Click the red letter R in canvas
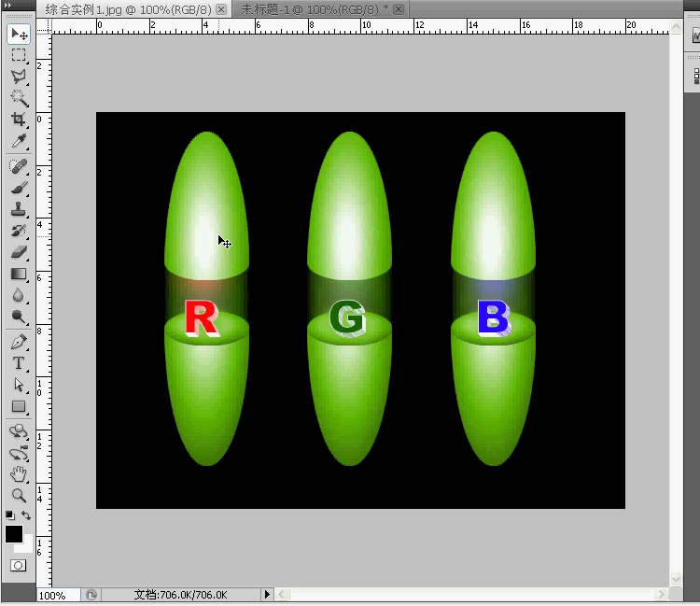Screen dimensions: 700x606 coord(202,318)
